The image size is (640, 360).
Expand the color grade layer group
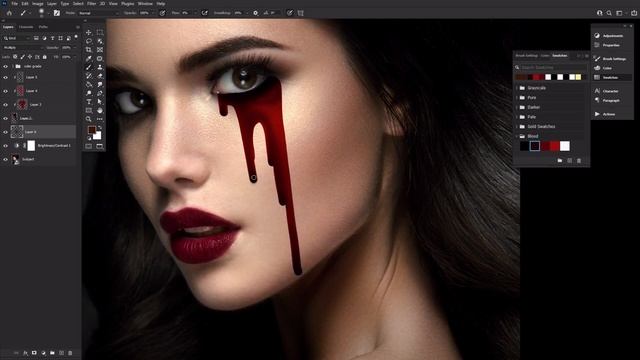click(x=12, y=66)
